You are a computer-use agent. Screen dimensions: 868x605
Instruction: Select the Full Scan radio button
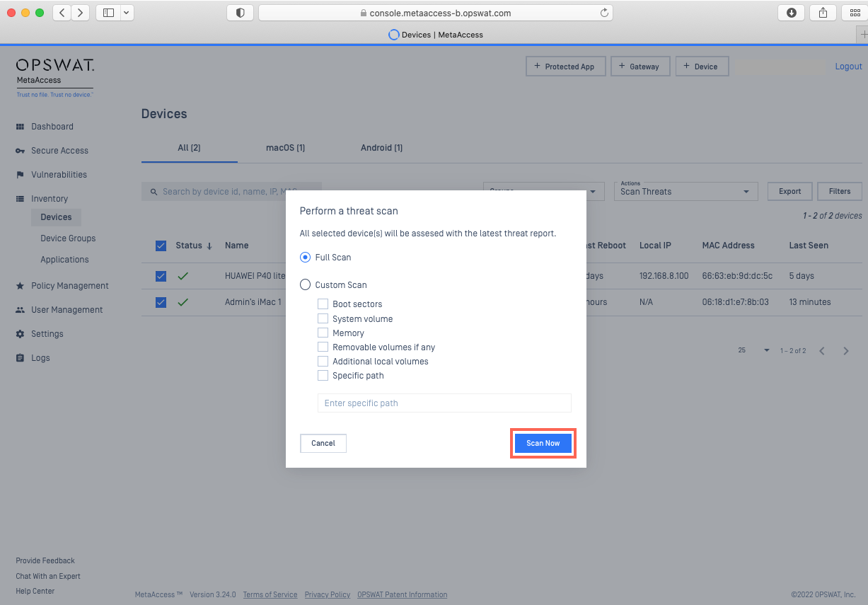306,258
